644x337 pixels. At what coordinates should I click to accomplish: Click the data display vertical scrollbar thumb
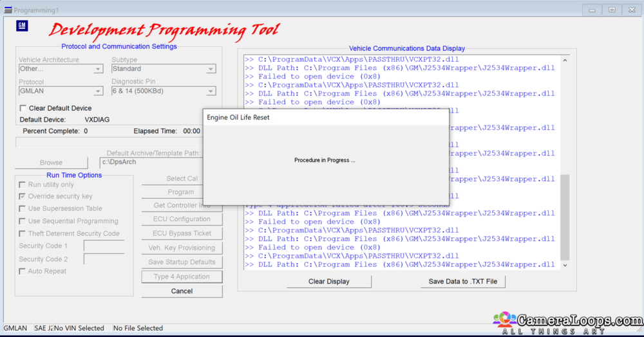click(x=565, y=217)
